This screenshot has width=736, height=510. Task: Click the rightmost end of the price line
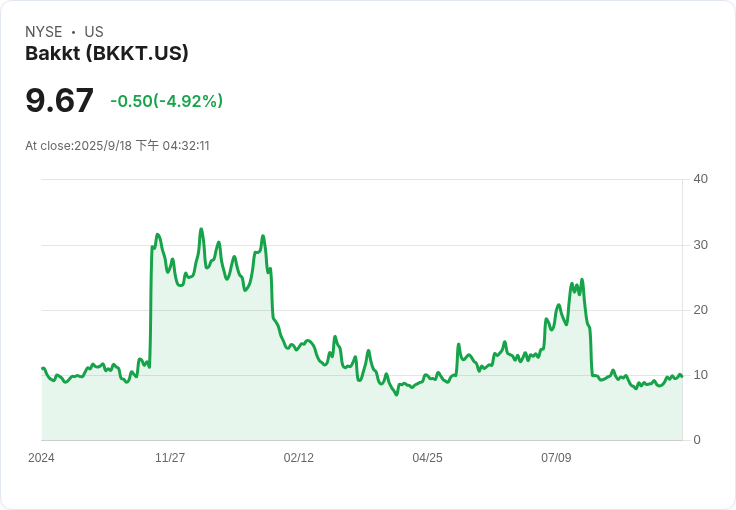coord(682,376)
